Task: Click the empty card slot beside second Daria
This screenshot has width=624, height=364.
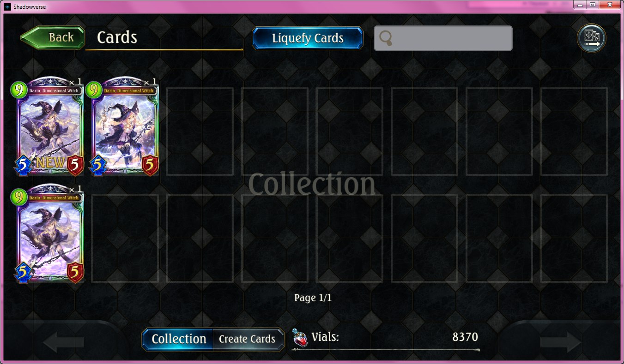Action: click(x=200, y=131)
